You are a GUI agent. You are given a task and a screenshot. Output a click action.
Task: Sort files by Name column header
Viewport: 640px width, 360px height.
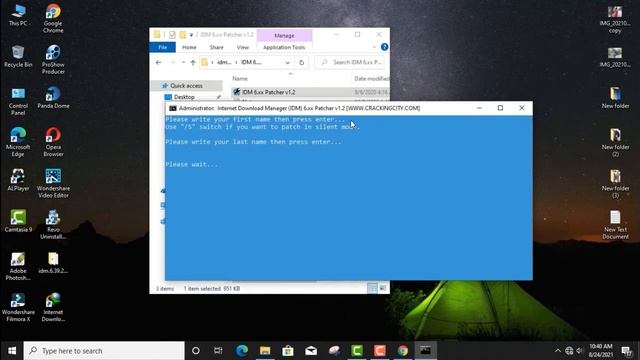coord(240,78)
